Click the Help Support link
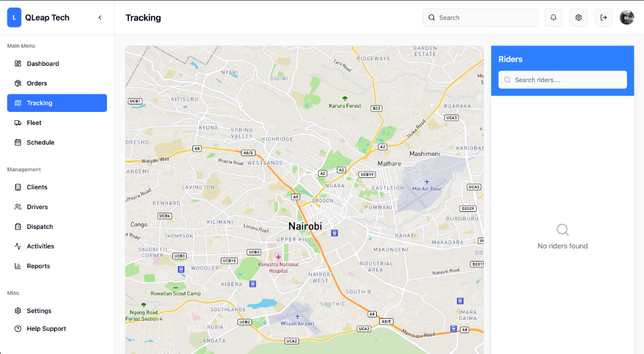644x354 pixels. 46,329
